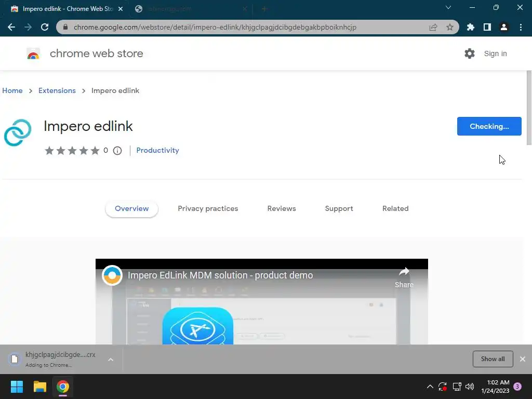The height and width of the screenshot is (399, 532).
Task: Bookmark this tab with the star icon
Action: pyautogui.click(x=450, y=27)
